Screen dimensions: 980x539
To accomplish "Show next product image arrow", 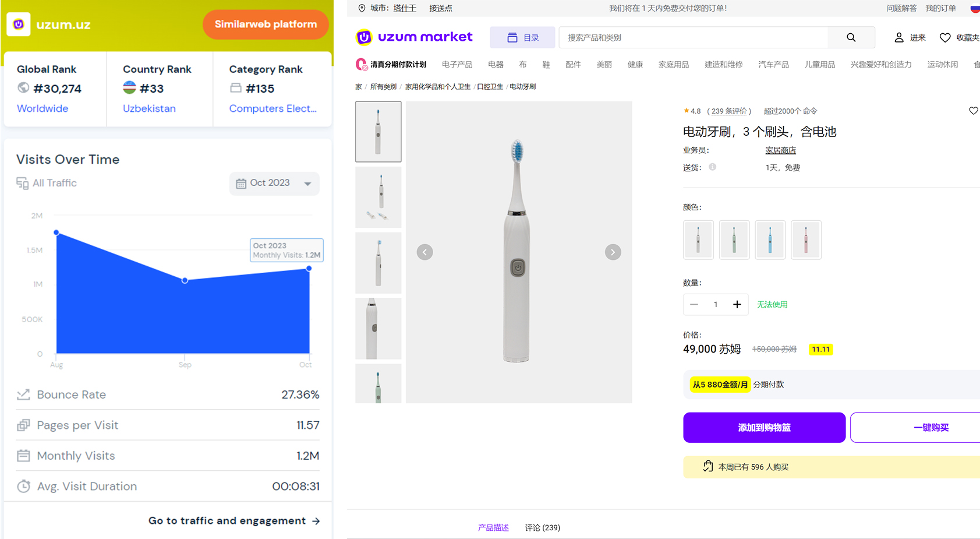I will 613,252.
